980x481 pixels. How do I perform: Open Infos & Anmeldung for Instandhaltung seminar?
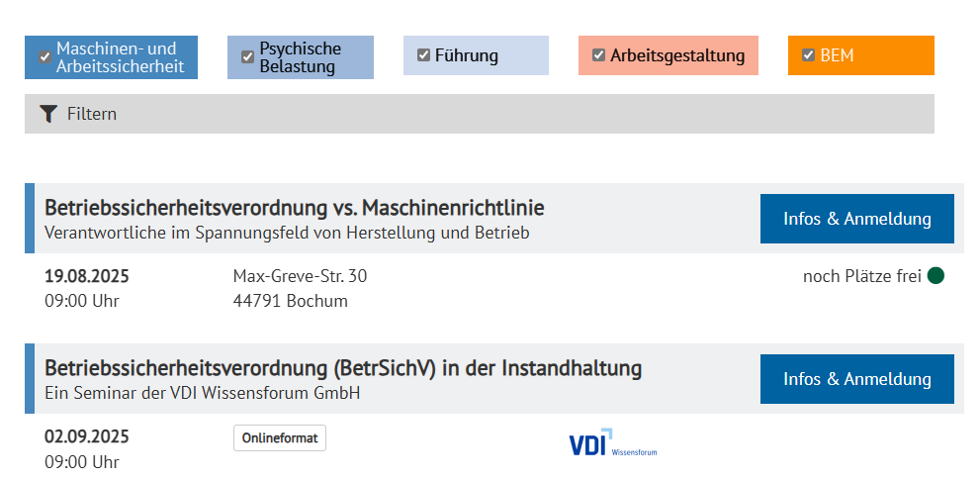[x=856, y=379]
